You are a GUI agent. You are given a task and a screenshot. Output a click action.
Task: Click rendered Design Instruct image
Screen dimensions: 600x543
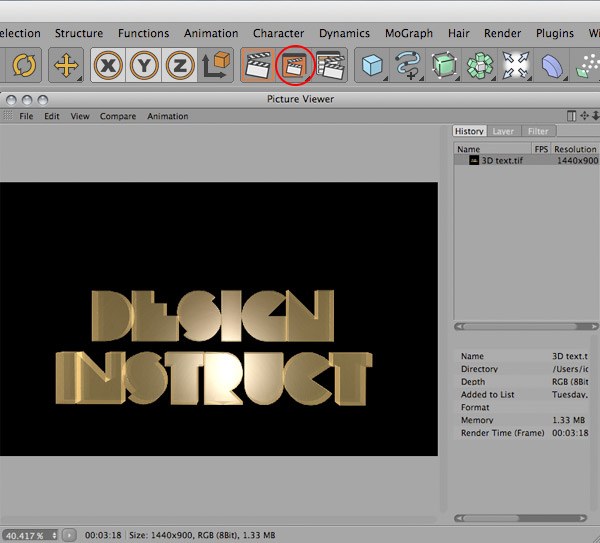coord(218,319)
